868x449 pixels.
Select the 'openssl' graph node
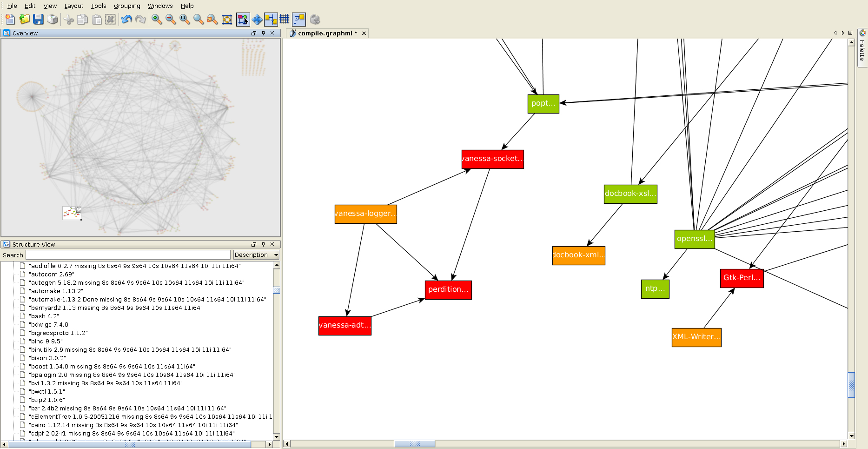coord(694,239)
